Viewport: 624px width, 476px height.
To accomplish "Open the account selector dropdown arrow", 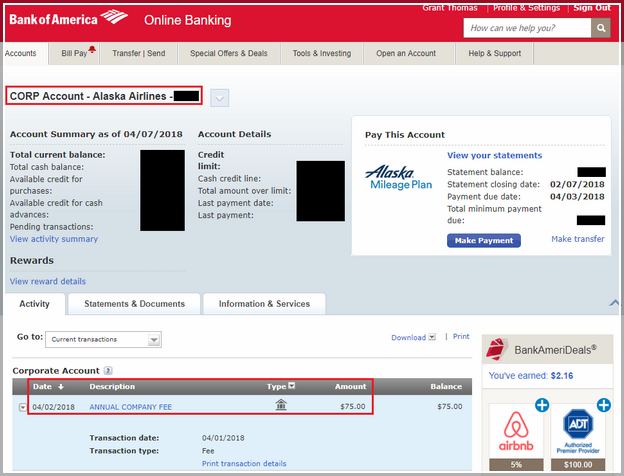I will [x=220, y=98].
